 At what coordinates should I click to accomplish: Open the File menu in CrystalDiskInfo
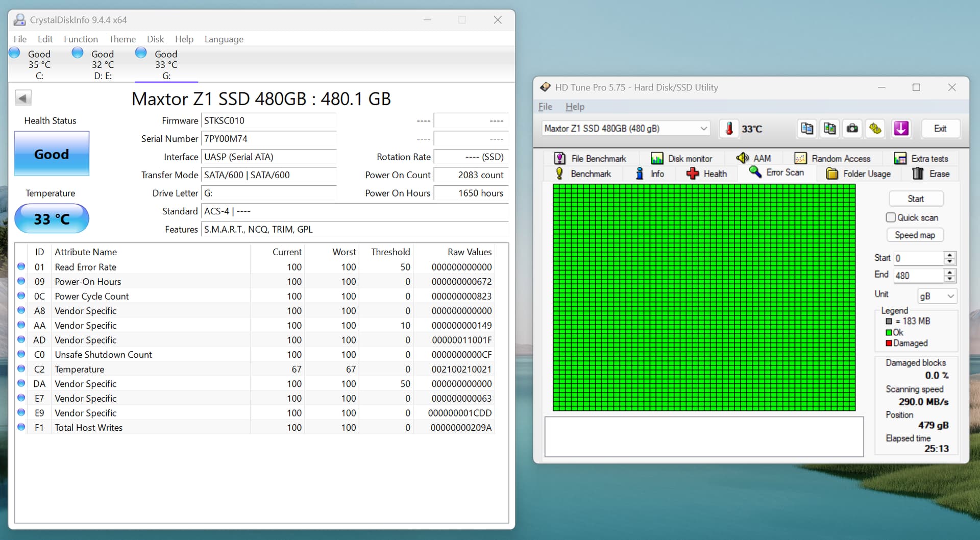tap(20, 39)
